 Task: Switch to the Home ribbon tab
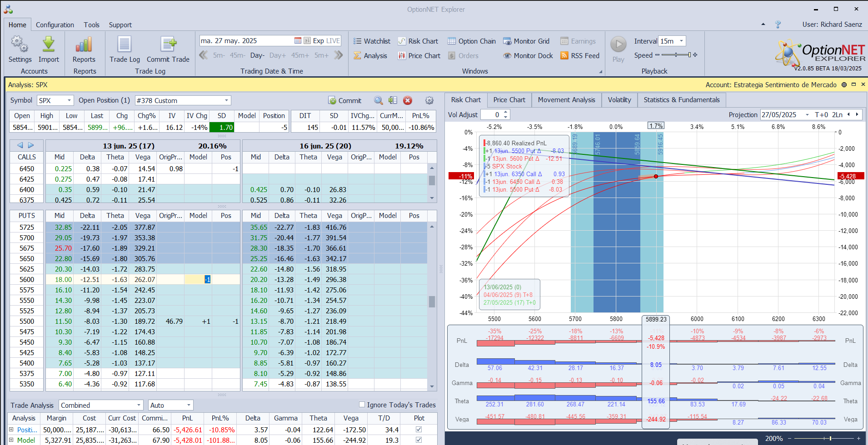pos(17,25)
